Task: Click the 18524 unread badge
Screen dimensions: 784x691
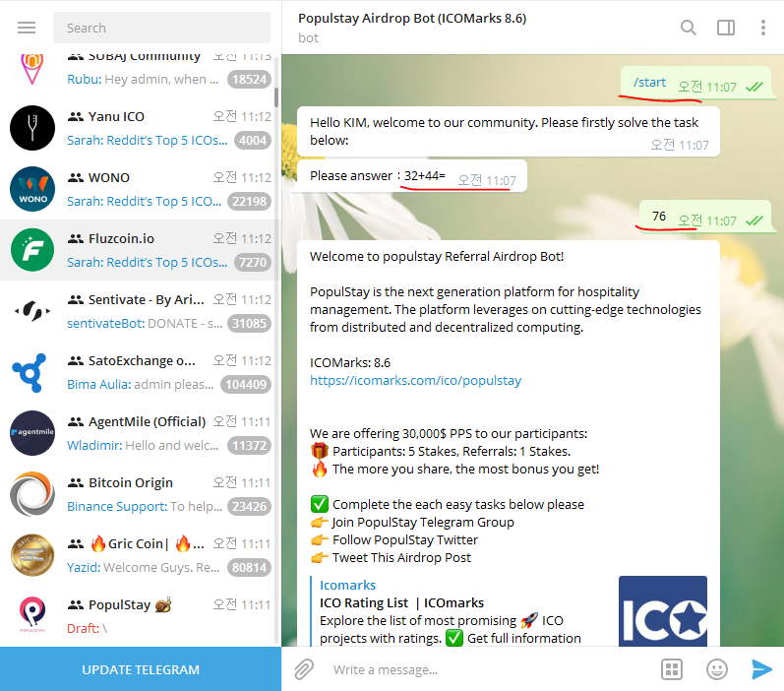Action: pyautogui.click(x=250, y=79)
